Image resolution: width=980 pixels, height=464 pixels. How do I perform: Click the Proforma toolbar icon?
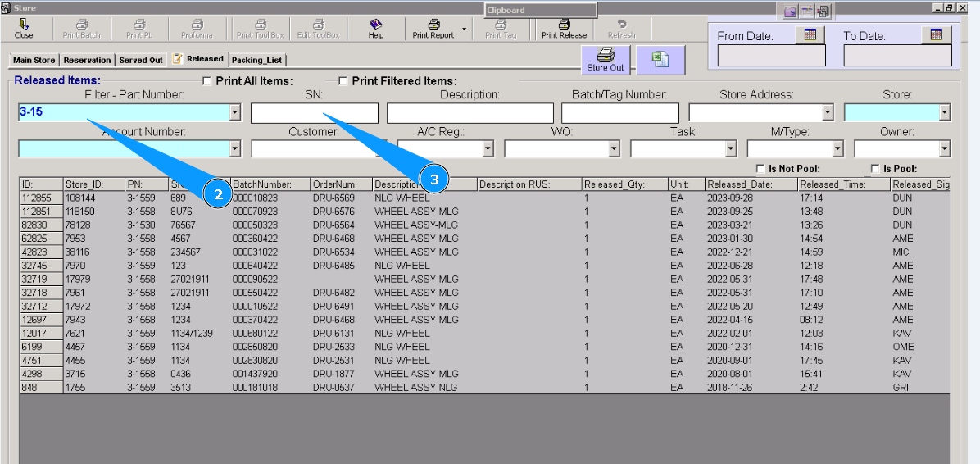(x=197, y=29)
